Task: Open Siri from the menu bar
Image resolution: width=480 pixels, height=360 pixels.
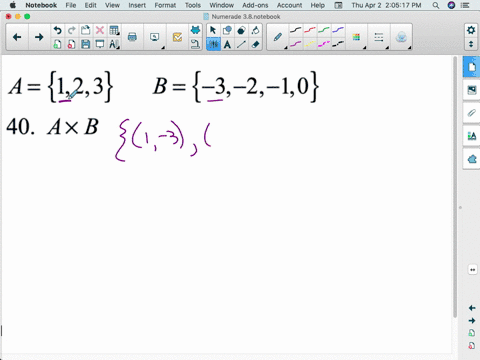Action: (x=451, y=5)
